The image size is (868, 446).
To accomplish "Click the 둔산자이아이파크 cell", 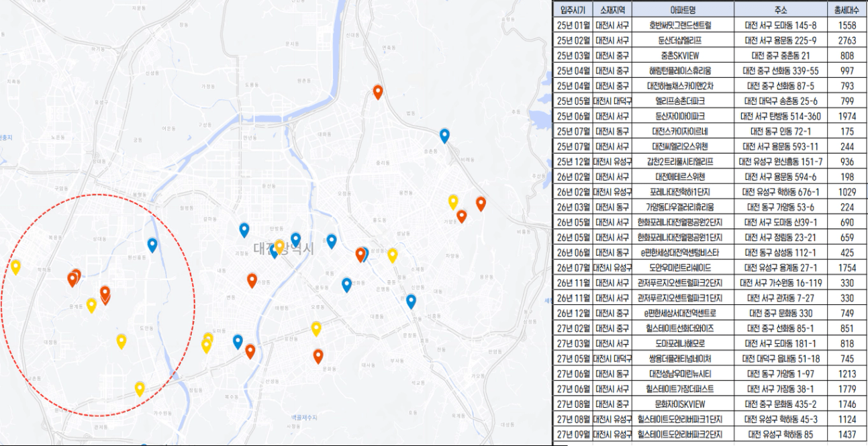I will tap(683, 116).
